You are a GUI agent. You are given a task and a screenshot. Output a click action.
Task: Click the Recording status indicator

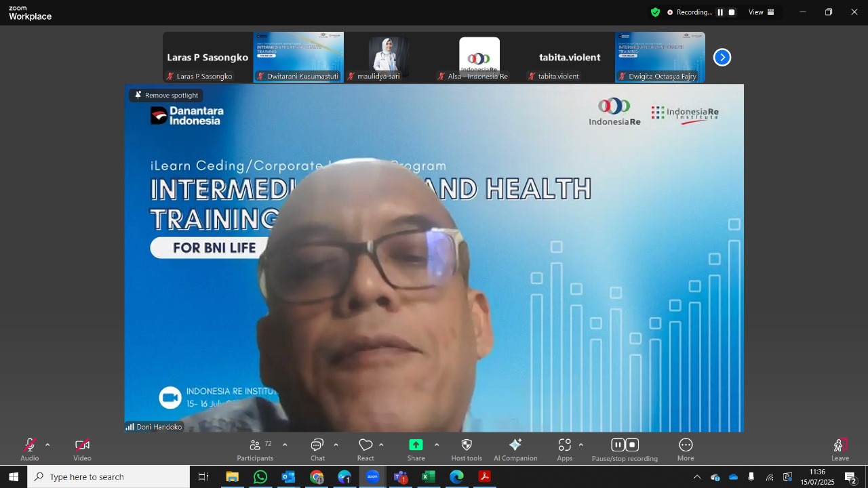point(690,12)
